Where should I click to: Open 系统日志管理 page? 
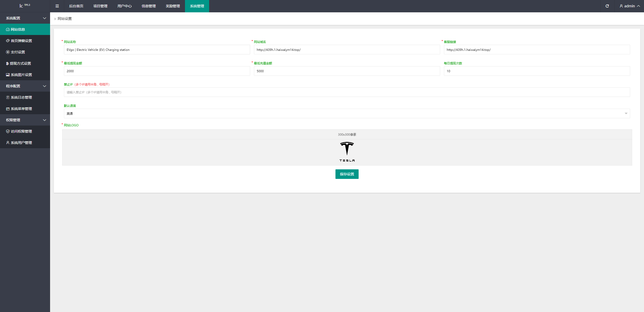[25, 97]
